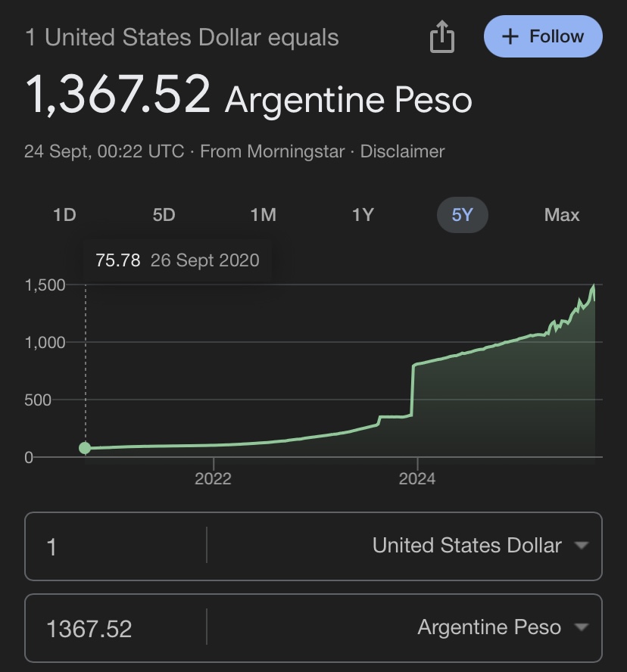Open the United States Dollar dropdown
The image size is (627, 672).
click(479, 545)
